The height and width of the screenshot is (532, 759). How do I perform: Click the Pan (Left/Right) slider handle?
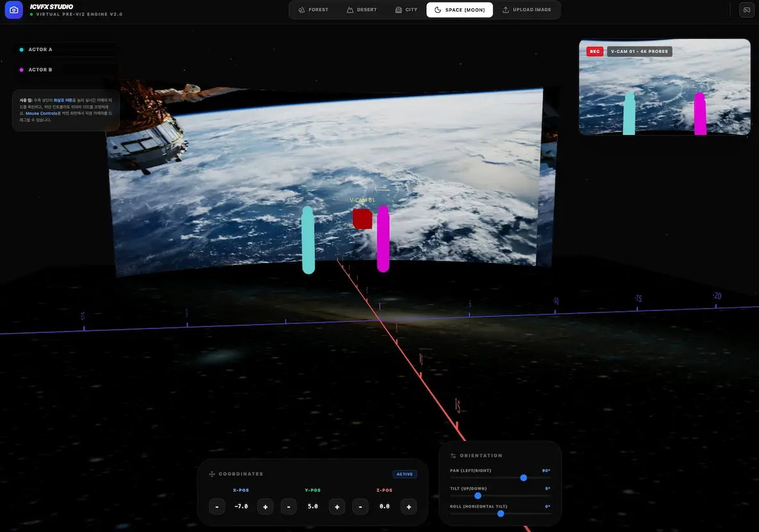click(x=523, y=478)
